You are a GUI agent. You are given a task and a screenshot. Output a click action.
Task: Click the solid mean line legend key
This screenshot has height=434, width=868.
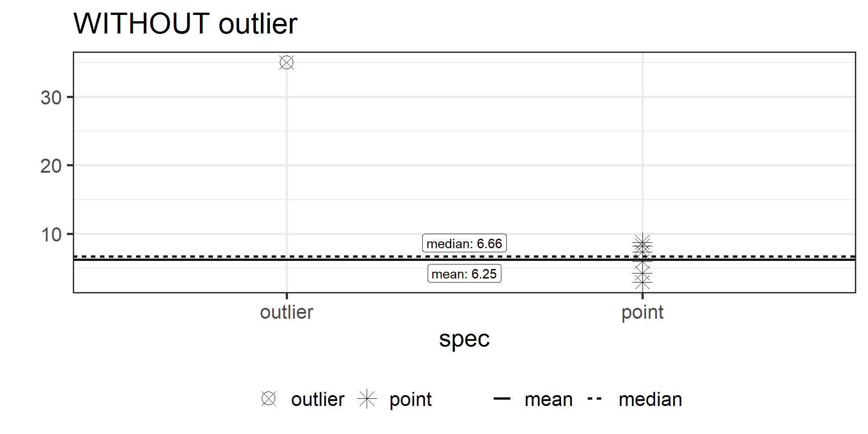point(502,399)
